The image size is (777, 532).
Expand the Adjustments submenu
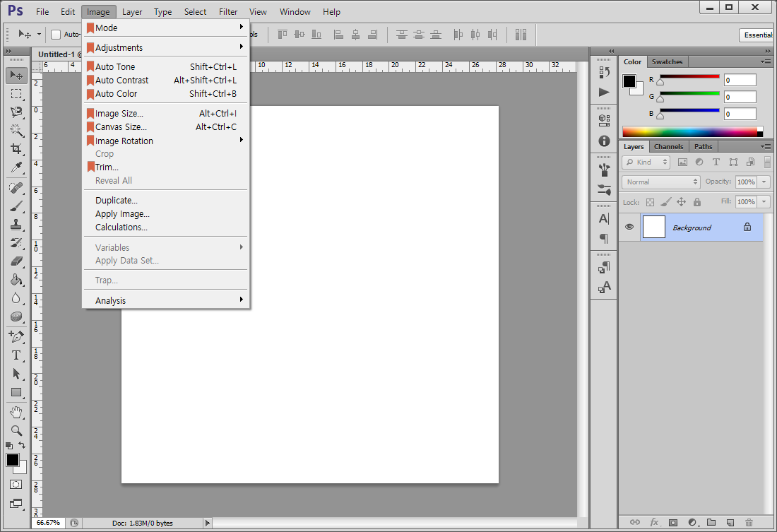click(x=166, y=47)
